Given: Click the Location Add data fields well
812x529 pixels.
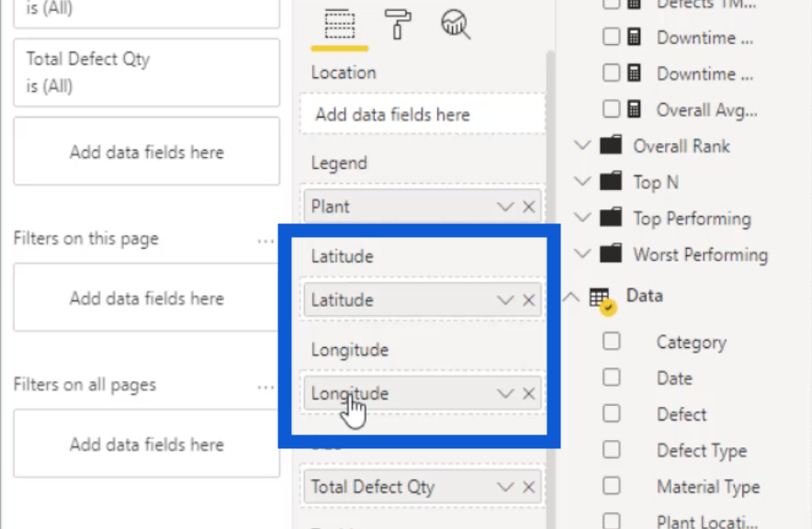Looking at the screenshot, I should (423, 114).
